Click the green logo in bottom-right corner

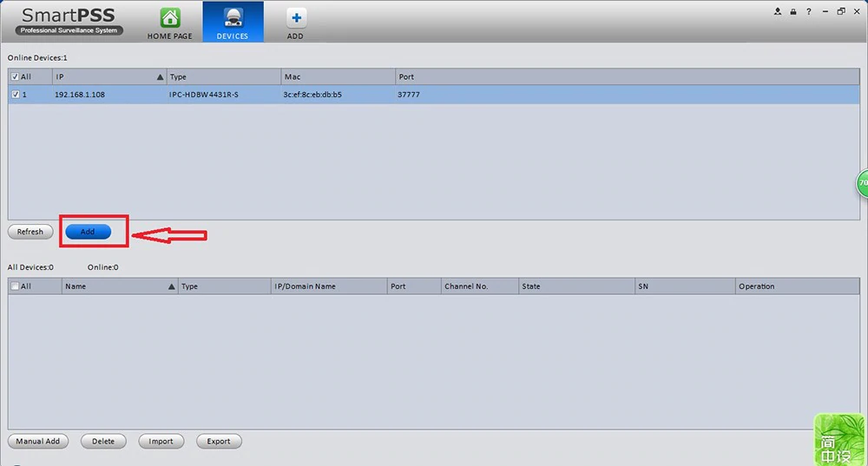[839, 439]
